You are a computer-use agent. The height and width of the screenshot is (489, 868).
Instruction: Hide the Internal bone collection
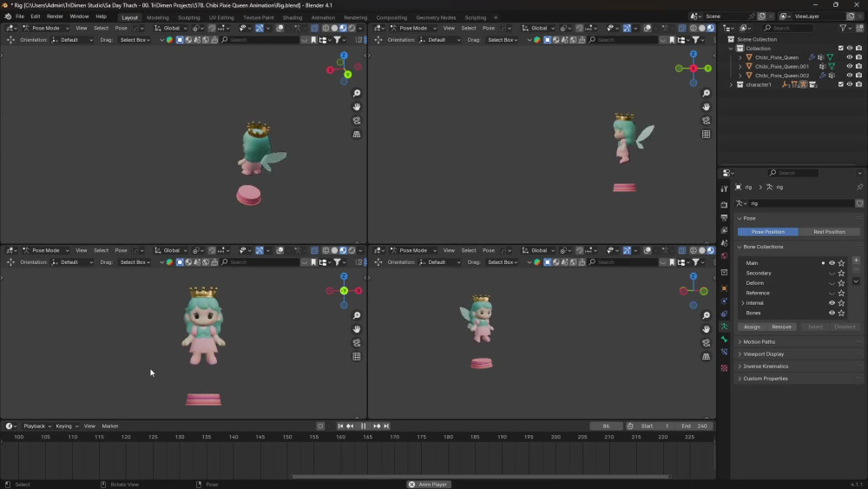[832, 303]
